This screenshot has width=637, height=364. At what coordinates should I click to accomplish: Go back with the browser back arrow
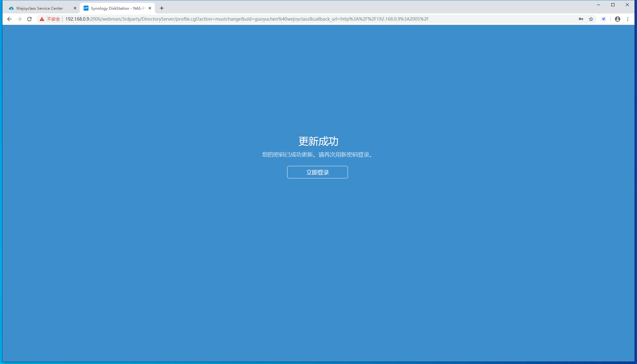point(9,19)
